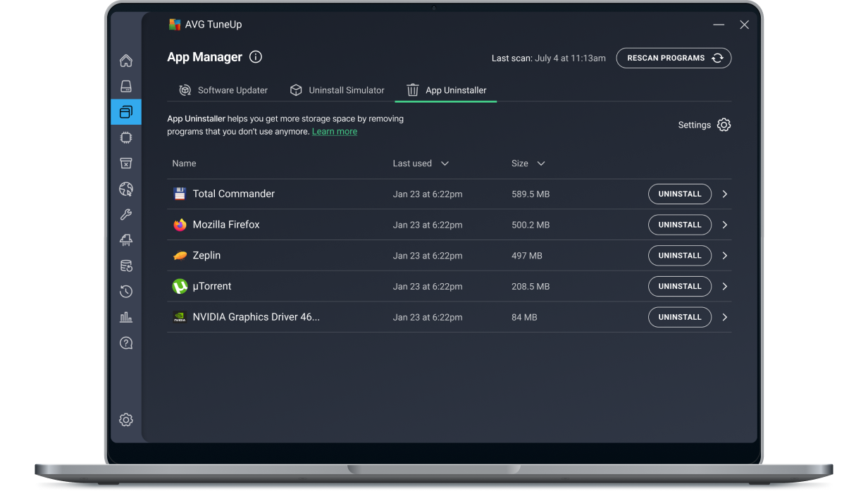Uninstall Zeplin
Image resolution: width=868 pixels, height=491 pixels.
(x=680, y=256)
